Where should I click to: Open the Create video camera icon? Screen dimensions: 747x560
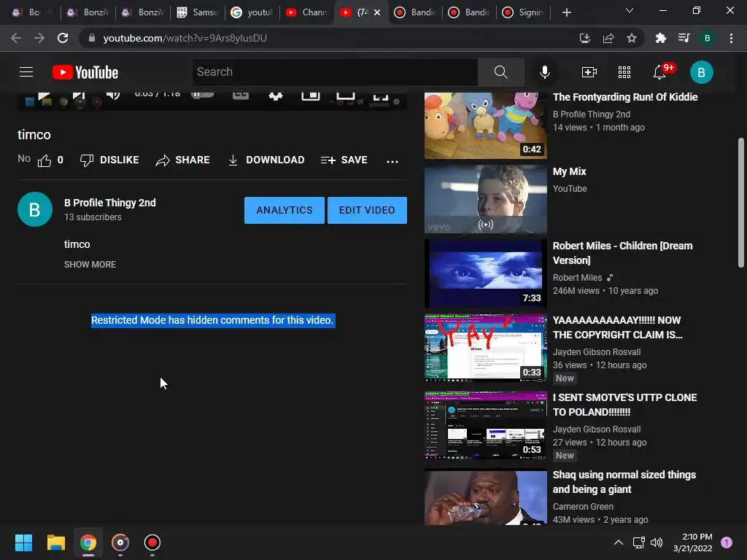(x=589, y=72)
